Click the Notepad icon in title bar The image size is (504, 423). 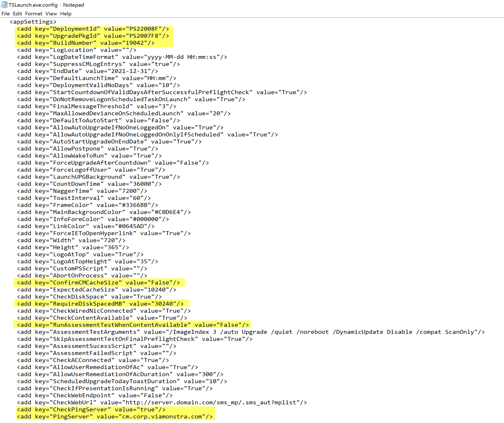point(4,5)
